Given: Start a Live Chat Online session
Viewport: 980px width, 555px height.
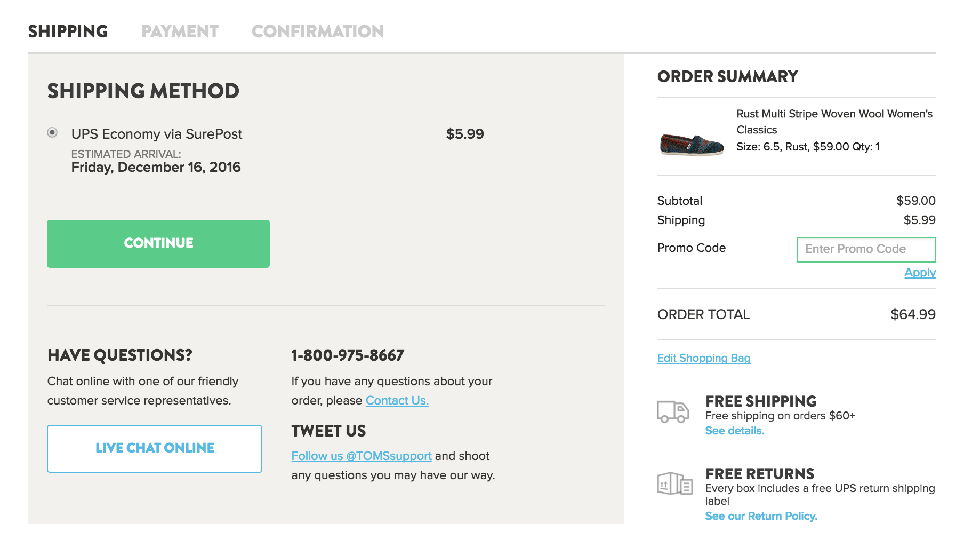Looking at the screenshot, I should point(155,448).
